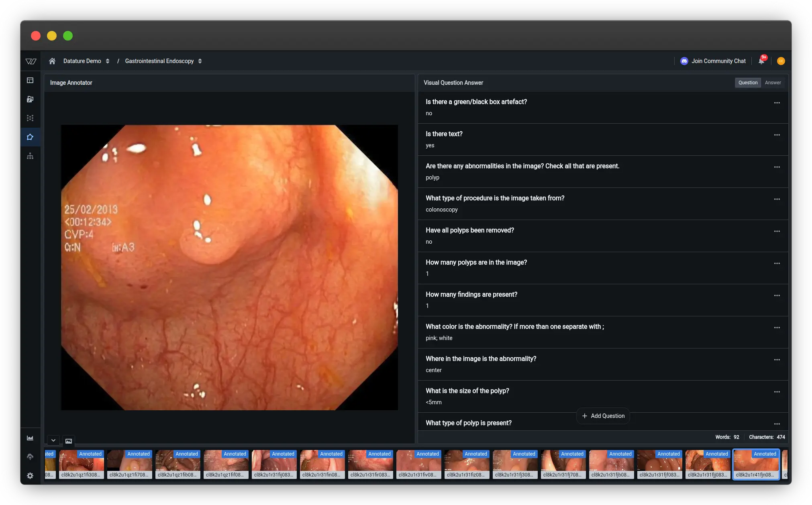Screen dimensions: 812x505
Task: Click the Add Question button
Action: pyautogui.click(x=603, y=416)
